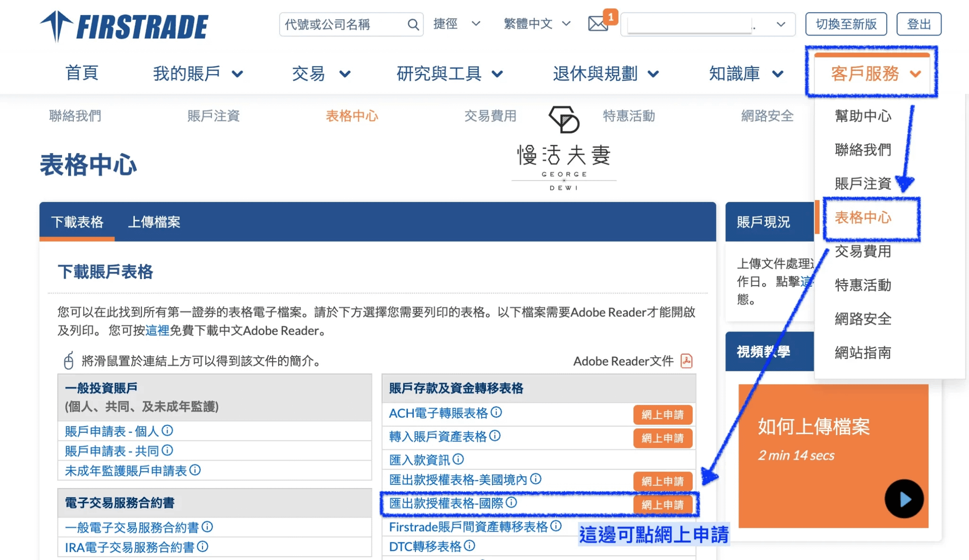Open IRA電子交易服務合約書 link
969x560 pixels.
point(130,547)
